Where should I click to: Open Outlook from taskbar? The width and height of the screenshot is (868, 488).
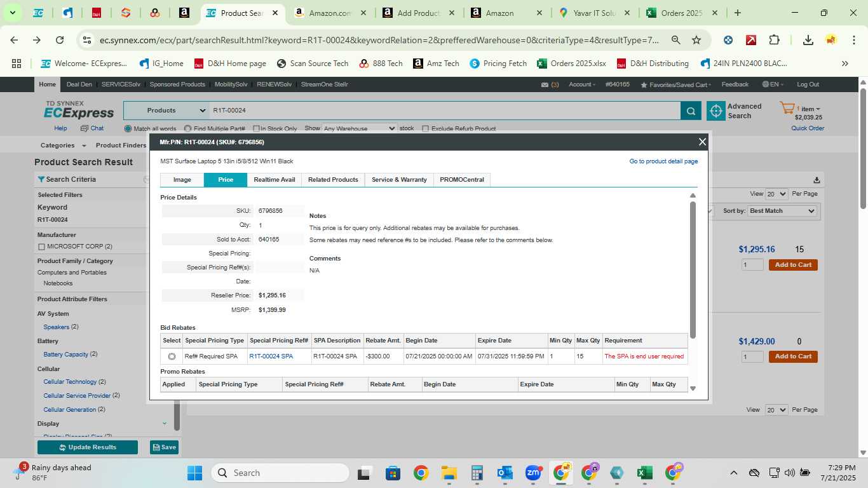pyautogui.click(x=505, y=473)
